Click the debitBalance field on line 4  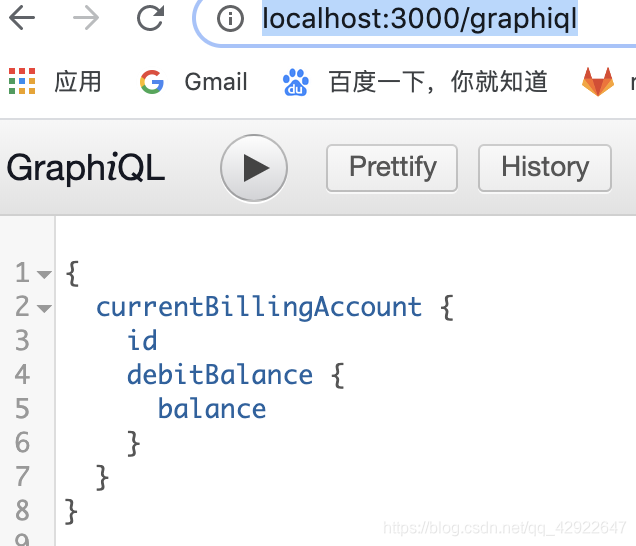[220, 375]
